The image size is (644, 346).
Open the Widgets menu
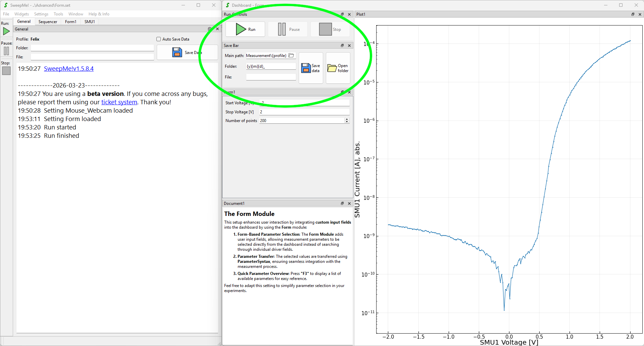pos(21,14)
